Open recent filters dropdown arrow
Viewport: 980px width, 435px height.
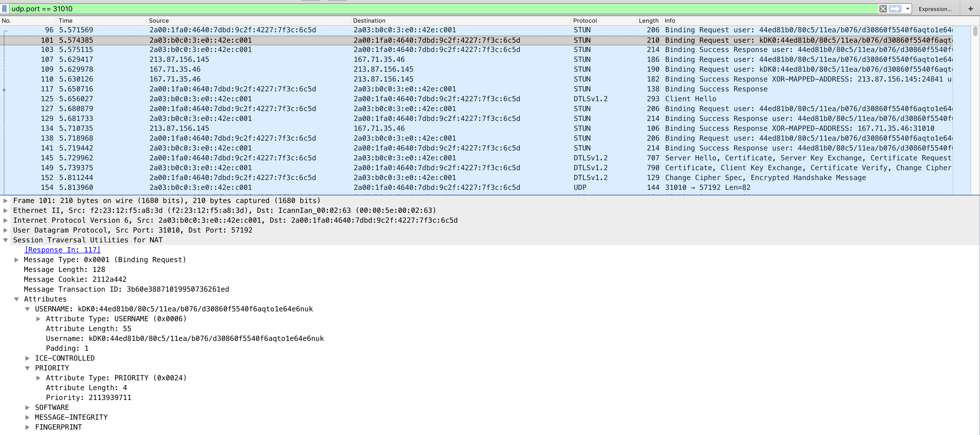click(907, 9)
